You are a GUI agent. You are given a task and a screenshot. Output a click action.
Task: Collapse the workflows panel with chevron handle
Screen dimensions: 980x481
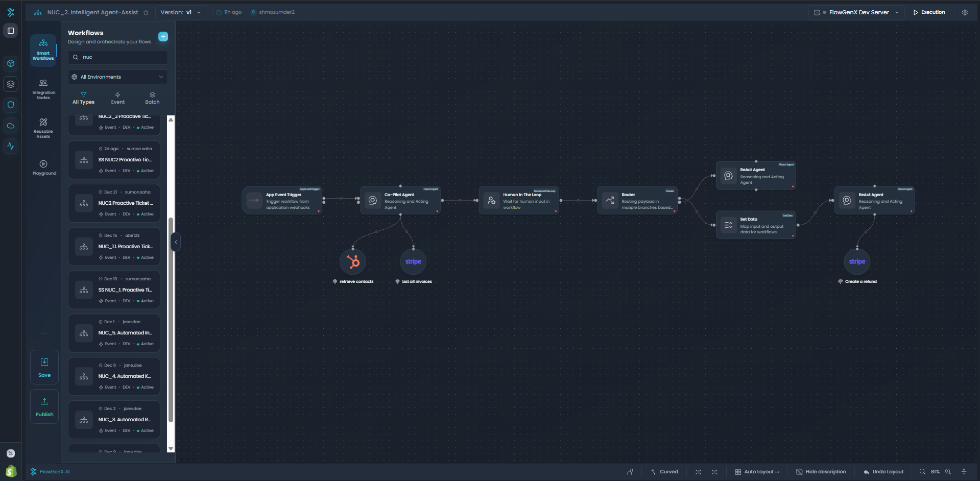tap(176, 242)
